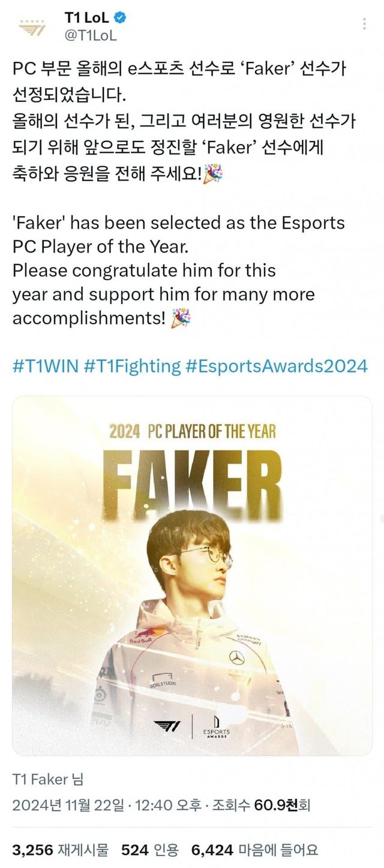Click the Esports Awards logo in the poster
This screenshot has width=384, height=868.
[216, 726]
